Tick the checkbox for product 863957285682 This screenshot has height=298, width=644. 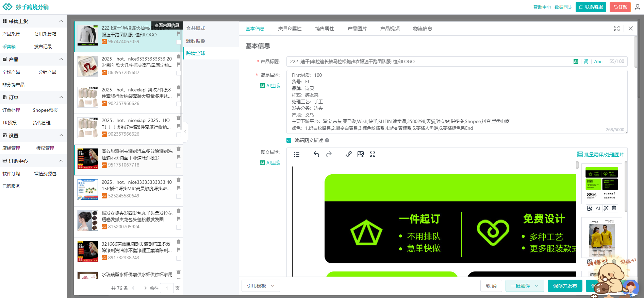coord(179,73)
